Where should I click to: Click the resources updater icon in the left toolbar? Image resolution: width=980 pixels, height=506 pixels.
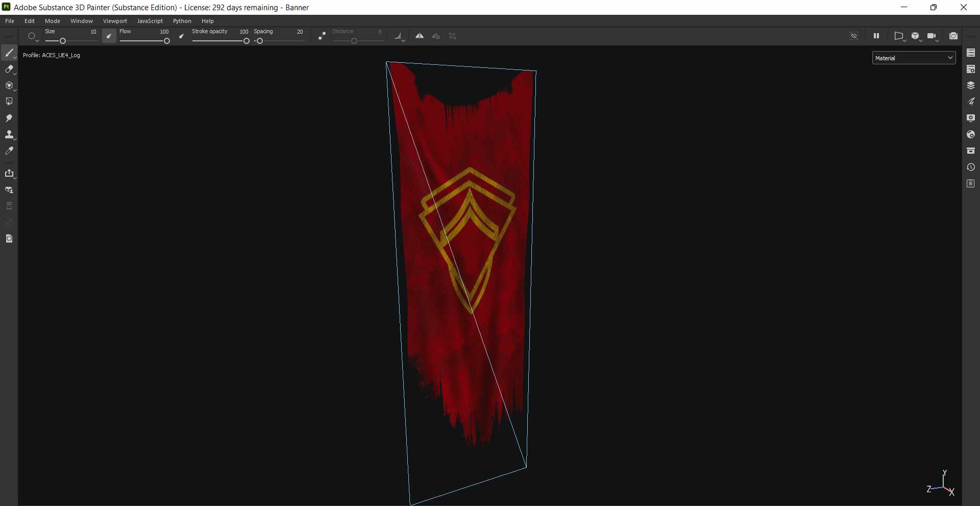(x=9, y=190)
